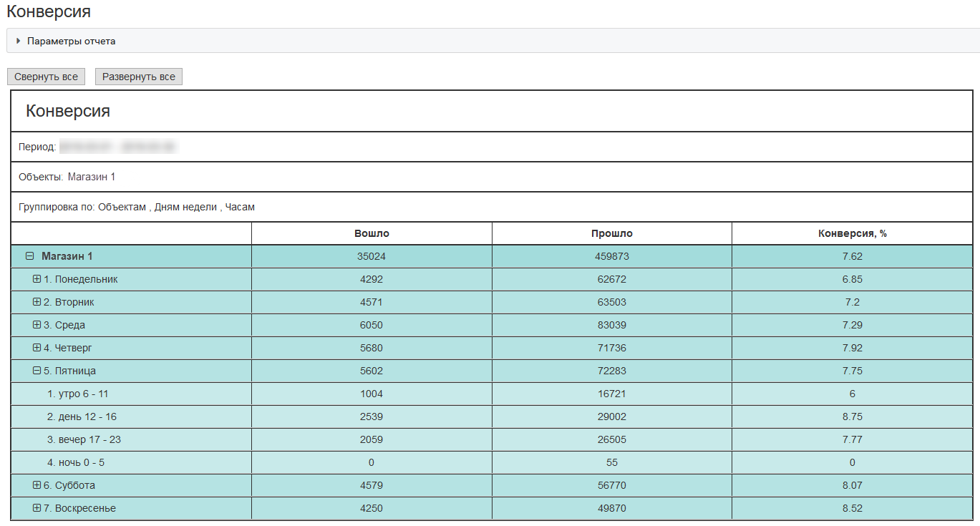This screenshot has height=526, width=980.
Task: Expand the Среда row
Action: pos(37,325)
